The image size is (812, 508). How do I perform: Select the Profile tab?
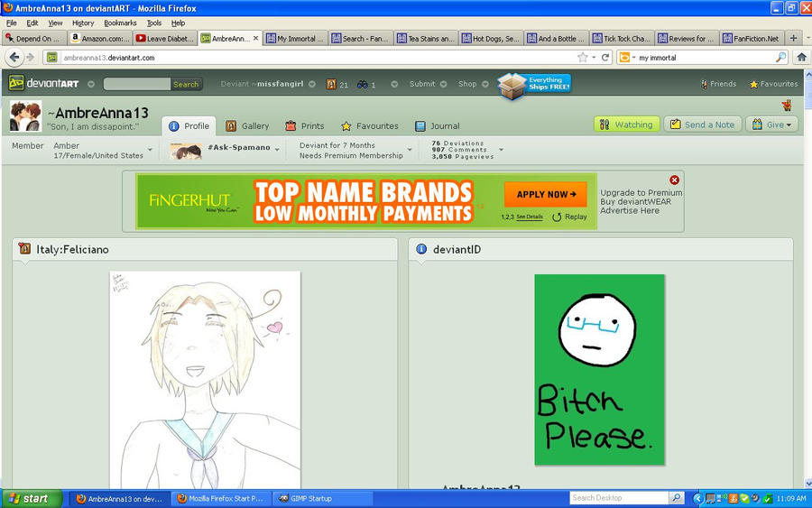pos(189,125)
